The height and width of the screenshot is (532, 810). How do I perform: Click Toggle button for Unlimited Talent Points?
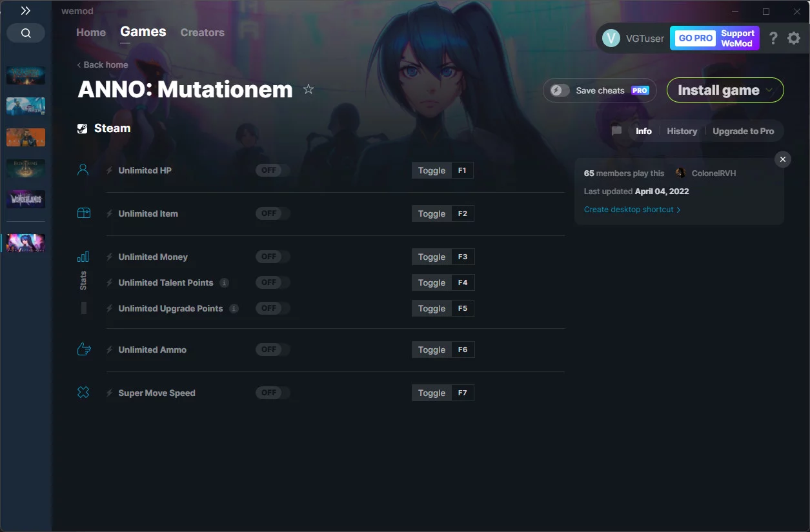(432, 282)
